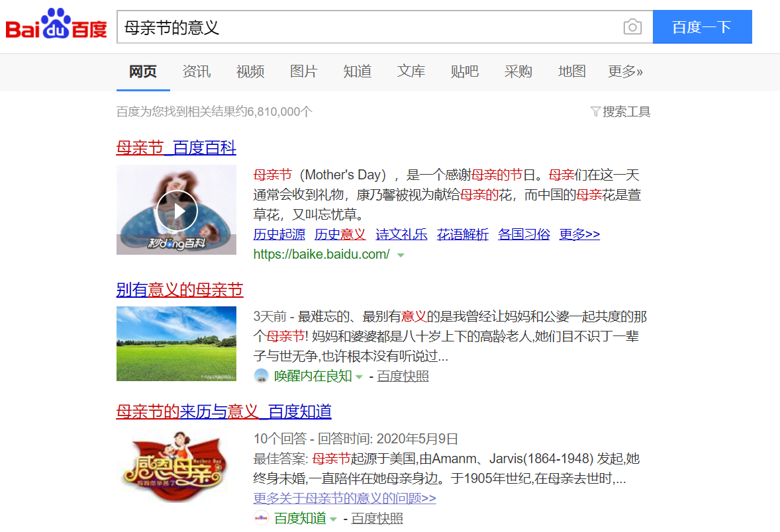Image resolution: width=780 pixels, height=532 pixels.
Task: Expand dropdown arrow next to 百度知道
Action: (x=334, y=519)
